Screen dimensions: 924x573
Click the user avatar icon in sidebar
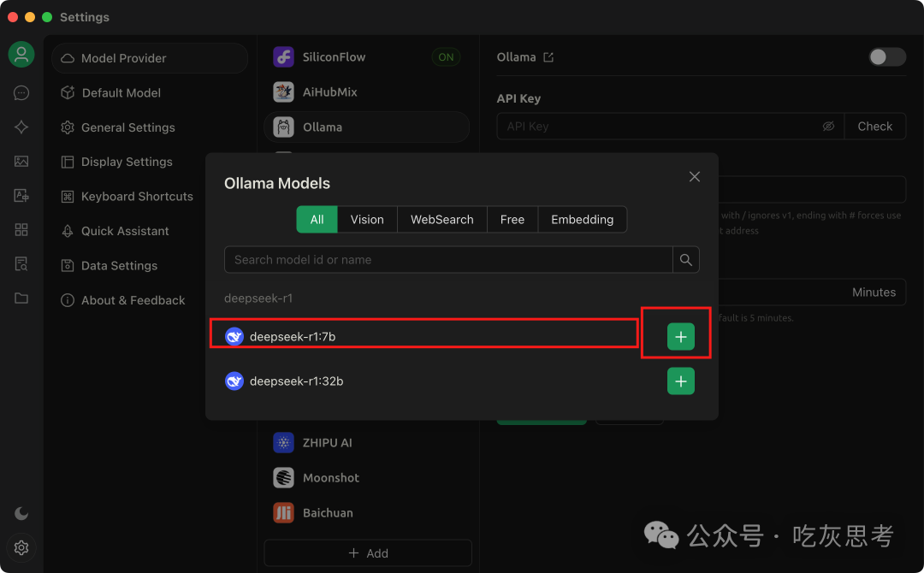21,55
